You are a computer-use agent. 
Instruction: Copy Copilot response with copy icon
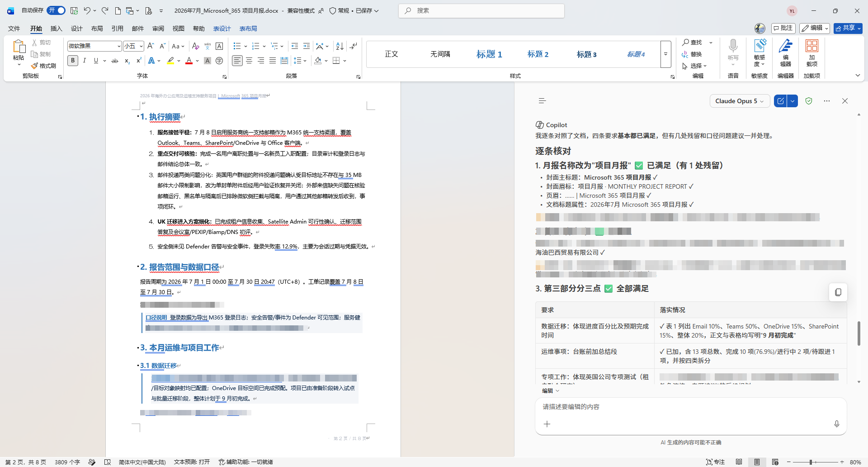pos(838,292)
